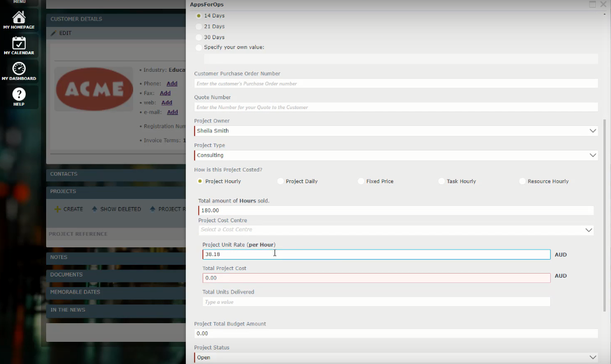Focus the Quote Number field
Viewport: 611px width, 364px height.
pyautogui.click(x=396, y=107)
